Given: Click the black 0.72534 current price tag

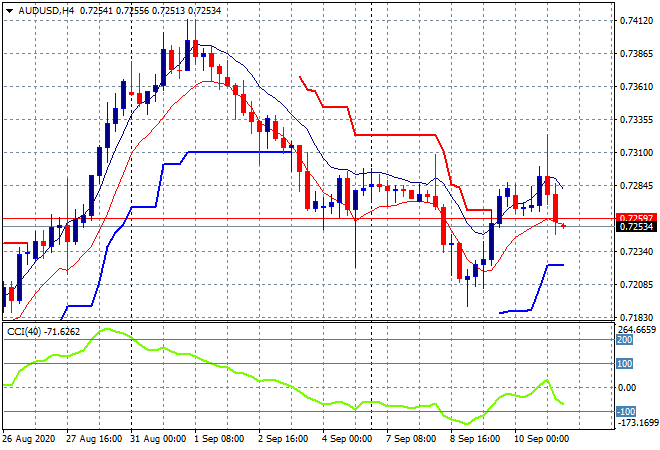Looking at the screenshot, I should (634, 227).
